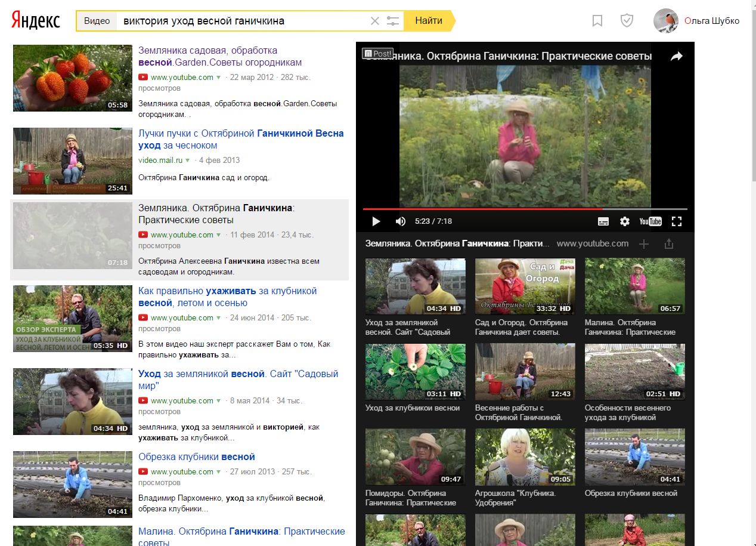Expand the video.mail.ru source dropdown arrow
The width and height of the screenshot is (756, 546).
(188, 161)
